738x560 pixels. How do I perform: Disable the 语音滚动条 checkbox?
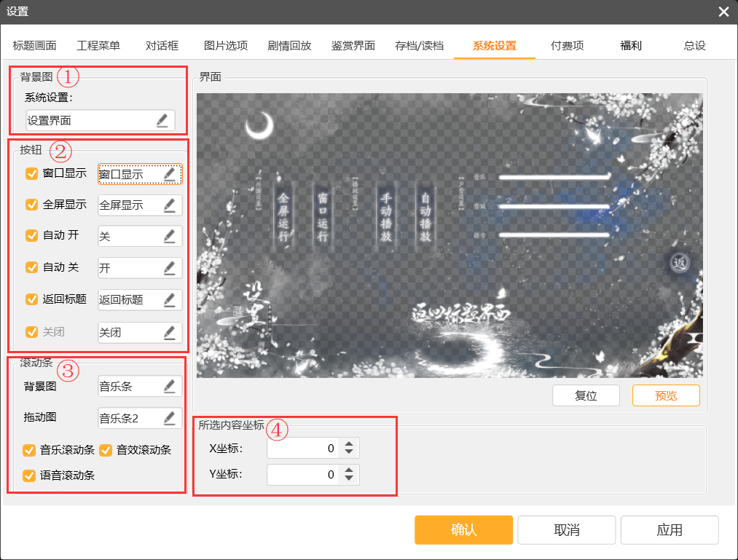pyautogui.click(x=29, y=476)
